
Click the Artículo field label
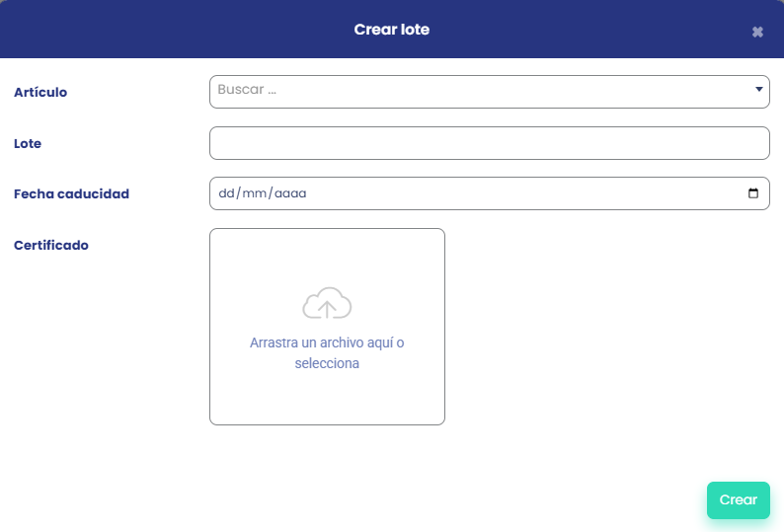(x=40, y=92)
